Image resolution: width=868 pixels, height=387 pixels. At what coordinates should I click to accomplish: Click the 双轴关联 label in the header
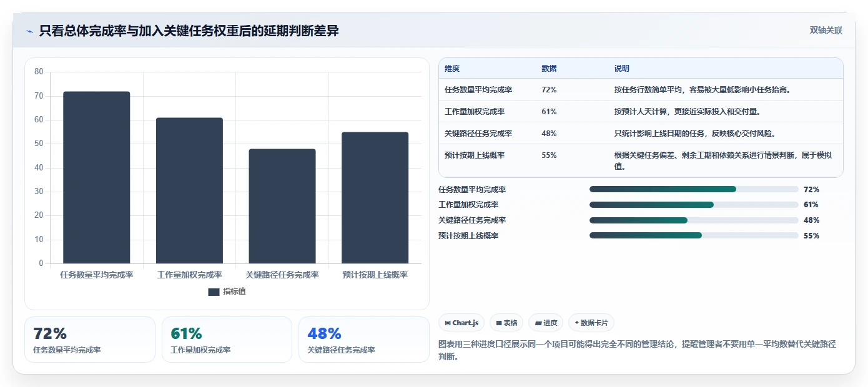pos(826,31)
